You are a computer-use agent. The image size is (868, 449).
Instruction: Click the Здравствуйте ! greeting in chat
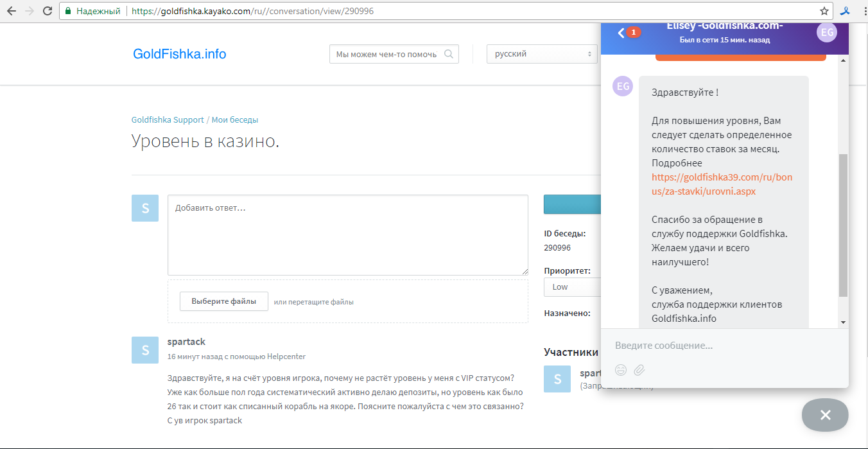click(685, 92)
